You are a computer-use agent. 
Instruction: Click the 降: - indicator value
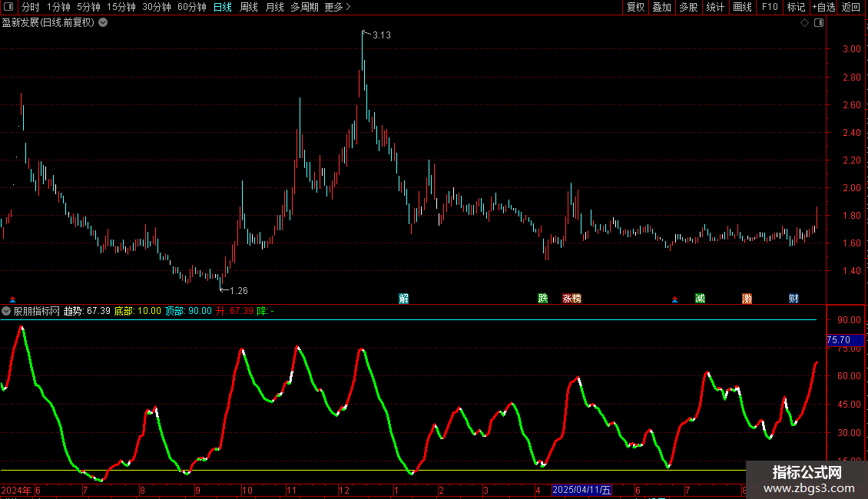tap(266, 311)
